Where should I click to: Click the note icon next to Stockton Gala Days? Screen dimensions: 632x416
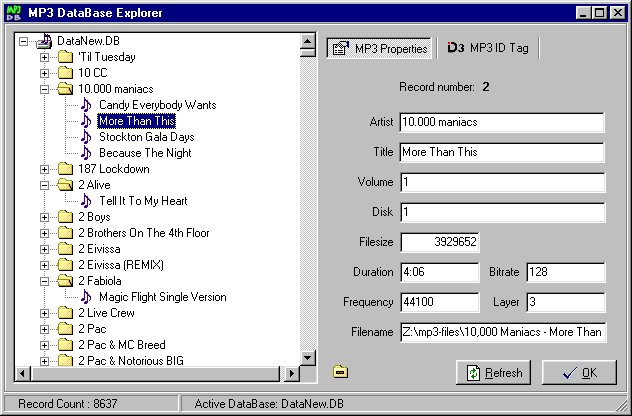click(86, 137)
